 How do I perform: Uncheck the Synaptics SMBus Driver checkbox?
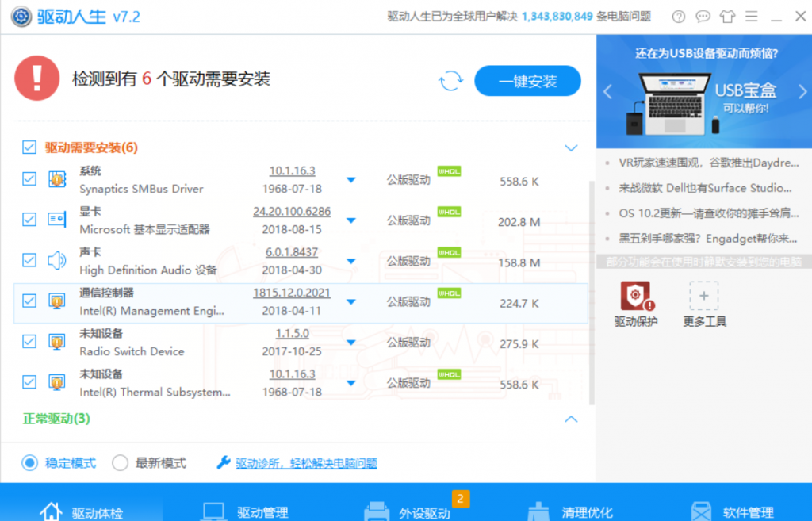click(x=29, y=179)
